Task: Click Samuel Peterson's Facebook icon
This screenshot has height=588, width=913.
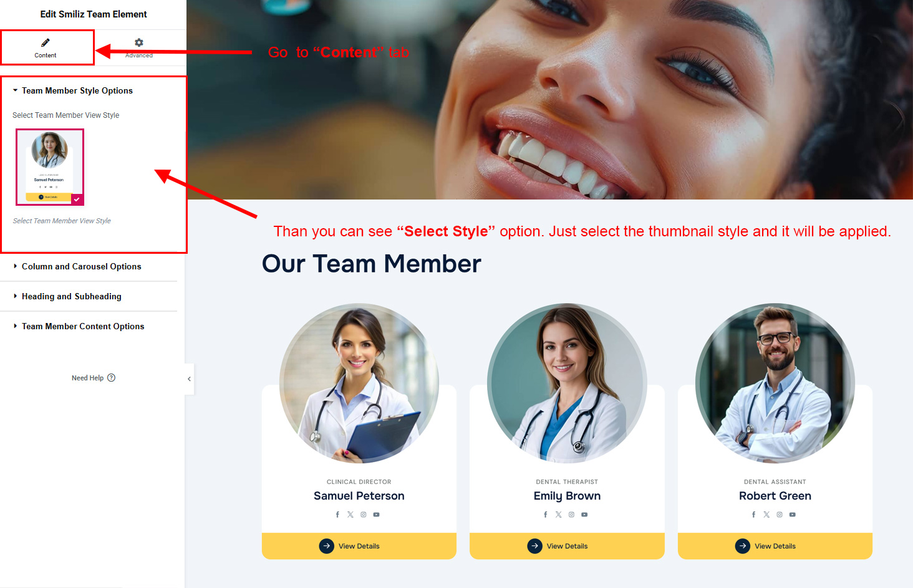Action: pyautogui.click(x=337, y=514)
